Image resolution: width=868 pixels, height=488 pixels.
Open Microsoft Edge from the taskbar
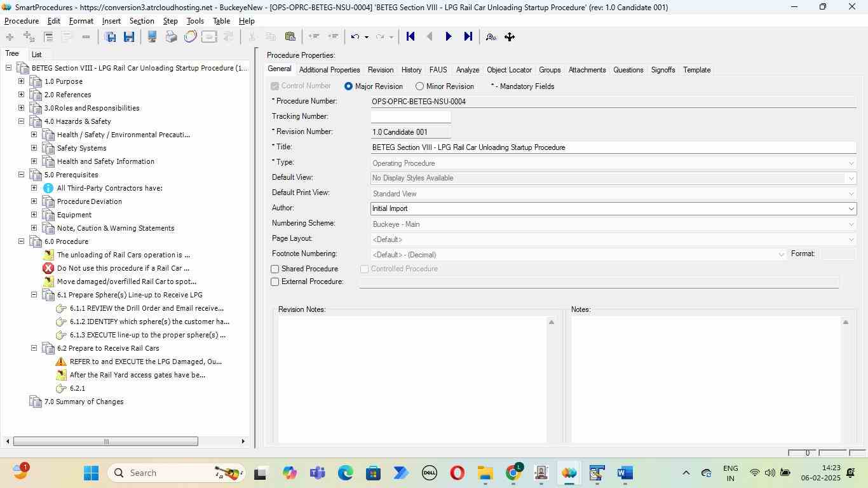coord(345,473)
